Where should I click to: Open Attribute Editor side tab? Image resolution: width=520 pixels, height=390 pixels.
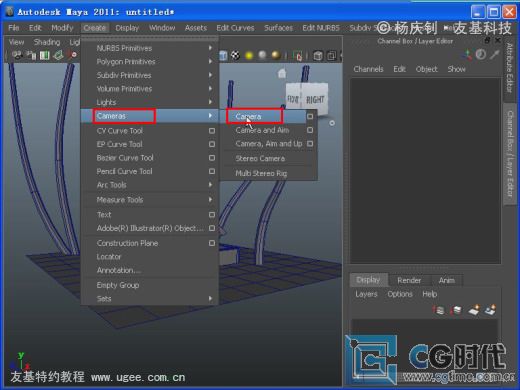point(509,68)
